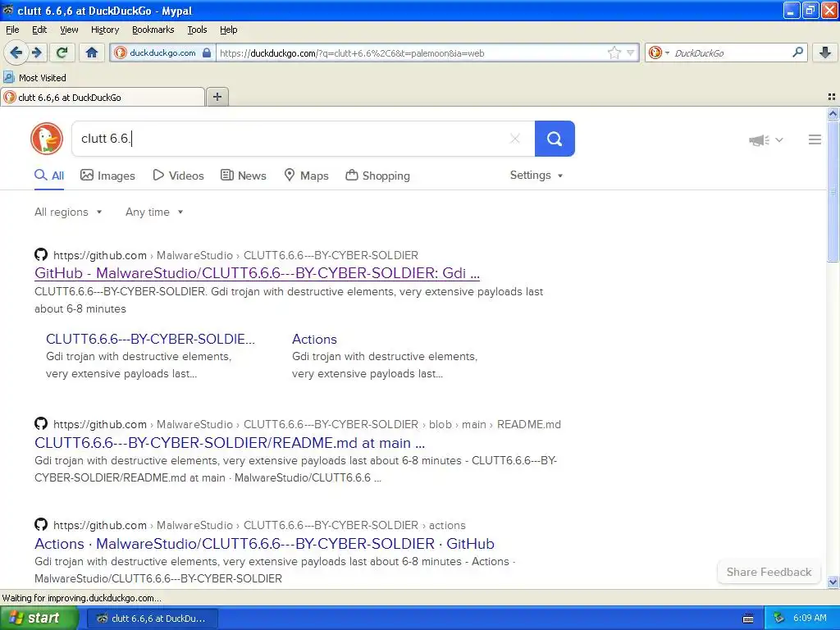This screenshot has width=840, height=630.
Task: Open 'Actions · MalwareStudio' result link
Action: click(265, 544)
